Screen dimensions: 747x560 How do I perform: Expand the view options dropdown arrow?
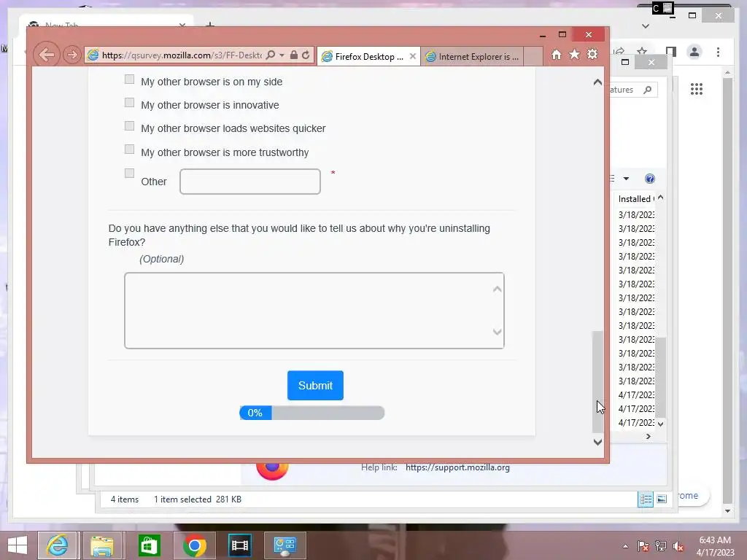(x=626, y=179)
